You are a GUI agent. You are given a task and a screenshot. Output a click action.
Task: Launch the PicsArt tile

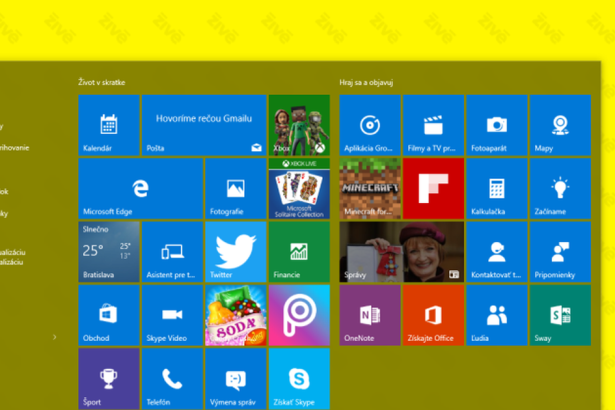pos(299,315)
